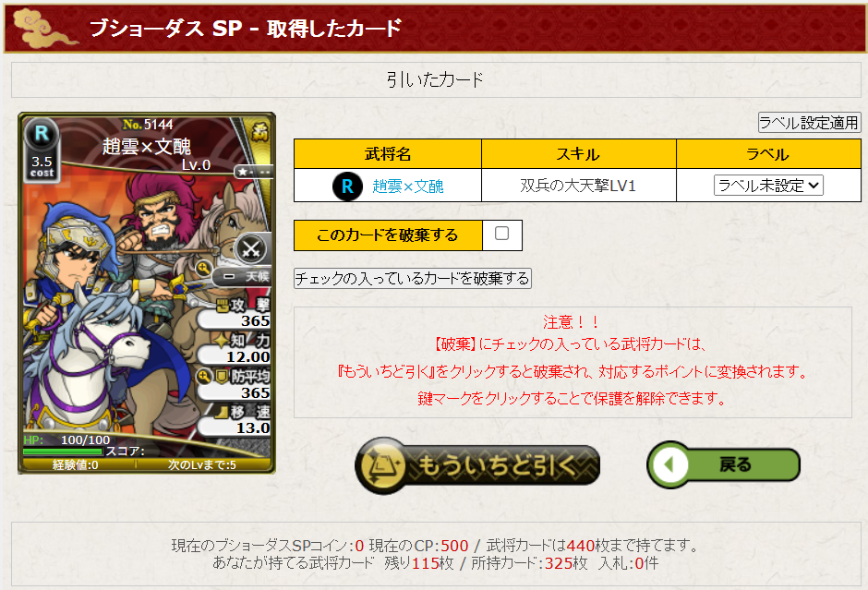The height and width of the screenshot is (590, 868).
Task: Click the ラベル設定適用 button
Action: [809, 122]
